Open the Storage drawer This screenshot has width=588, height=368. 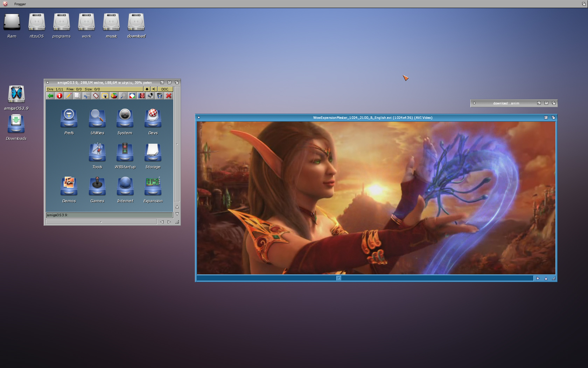(x=153, y=156)
